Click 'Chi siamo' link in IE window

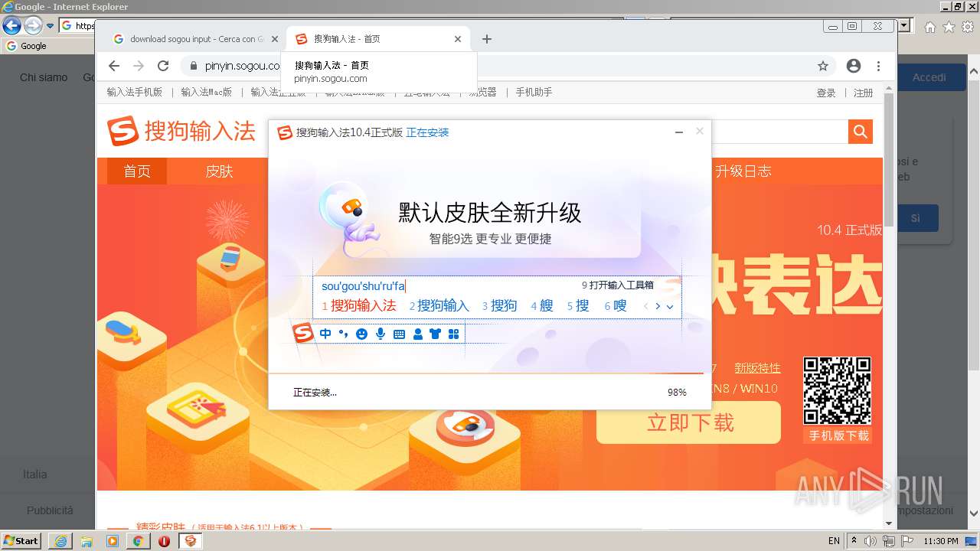(44, 77)
